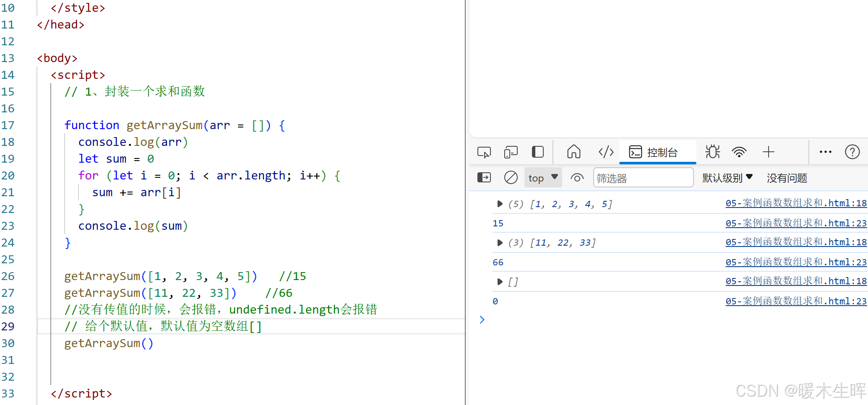868x405 pixels.
Task: Open the 默认级别 log level dropdown
Action: 727,178
